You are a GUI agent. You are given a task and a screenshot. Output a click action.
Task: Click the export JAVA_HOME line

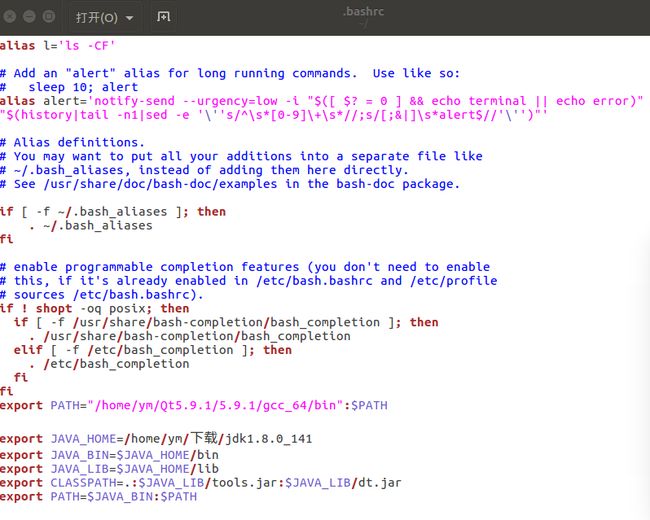coord(156,438)
